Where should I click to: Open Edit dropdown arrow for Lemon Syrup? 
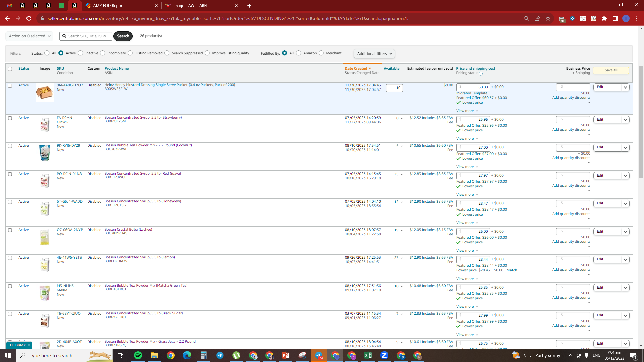625,260
